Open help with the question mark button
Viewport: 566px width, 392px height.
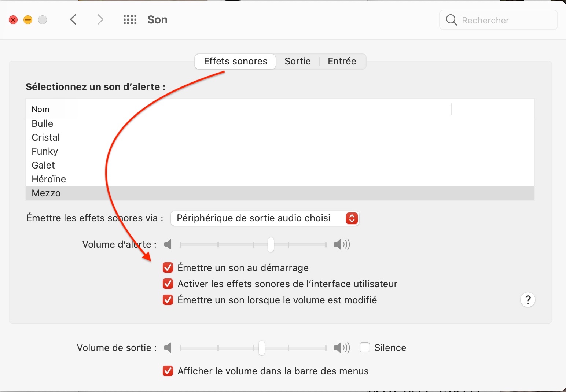tap(528, 300)
